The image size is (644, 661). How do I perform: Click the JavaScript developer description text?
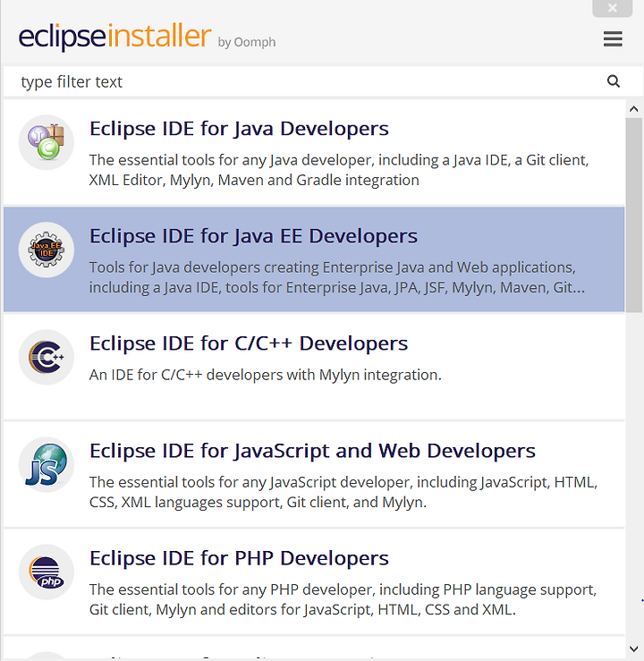(x=343, y=492)
